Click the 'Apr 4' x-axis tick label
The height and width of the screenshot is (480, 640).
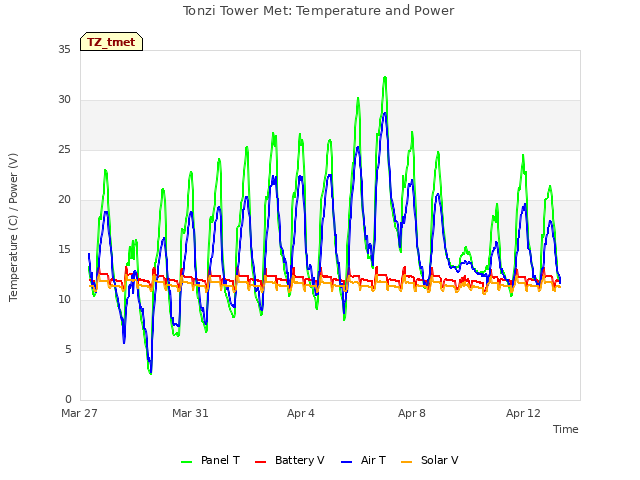coord(301,413)
